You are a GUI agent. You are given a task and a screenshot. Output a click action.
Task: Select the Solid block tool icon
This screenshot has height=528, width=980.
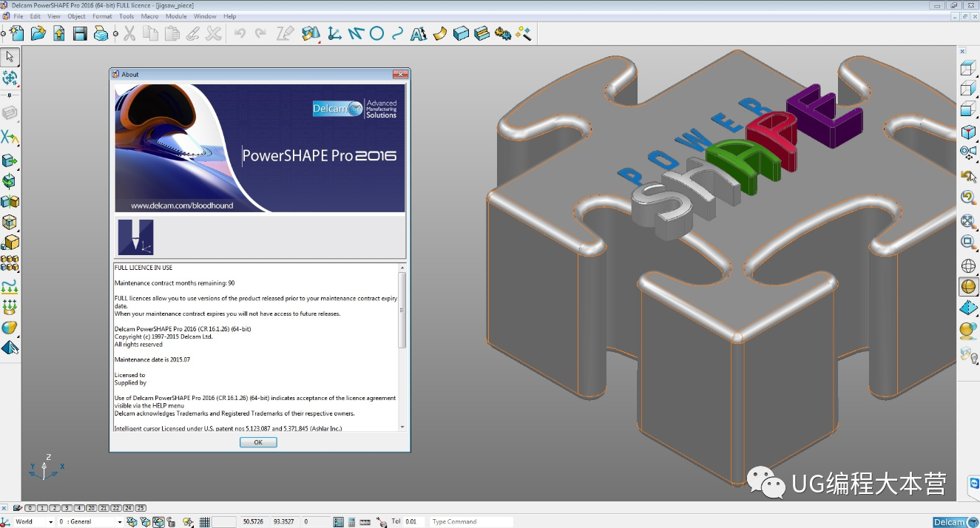point(461,33)
